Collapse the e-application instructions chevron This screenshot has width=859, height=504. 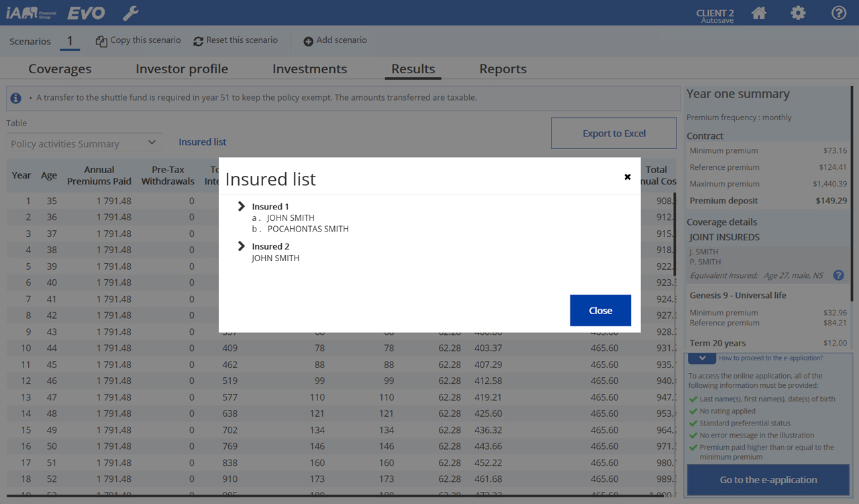[702, 358]
